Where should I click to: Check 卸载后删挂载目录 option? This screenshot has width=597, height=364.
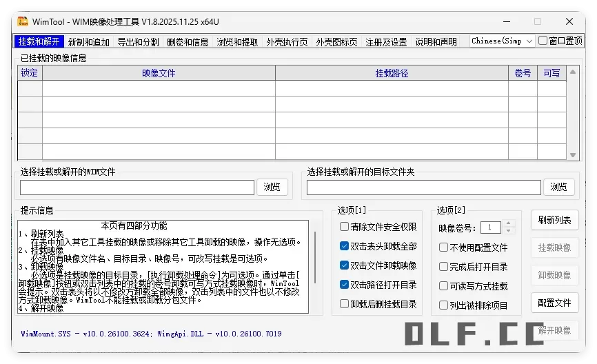tap(344, 304)
